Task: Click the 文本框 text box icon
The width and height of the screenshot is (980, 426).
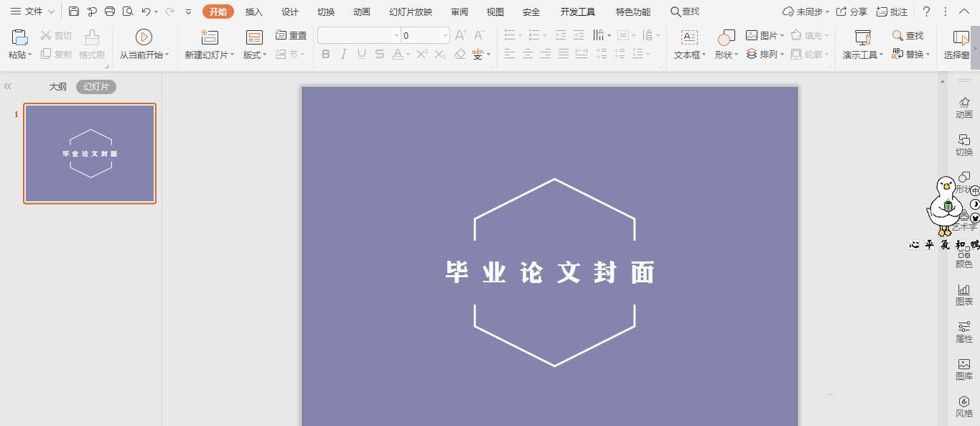Action: (689, 37)
